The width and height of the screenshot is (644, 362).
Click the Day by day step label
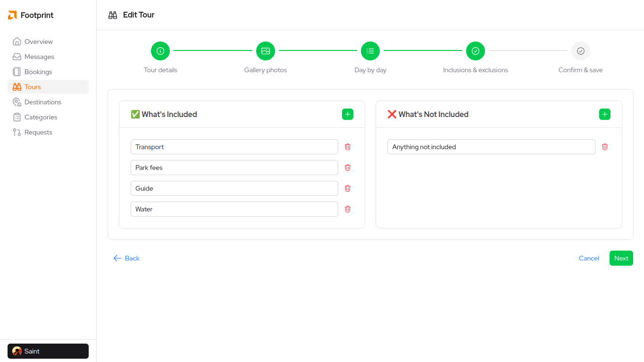click(370, 70)
